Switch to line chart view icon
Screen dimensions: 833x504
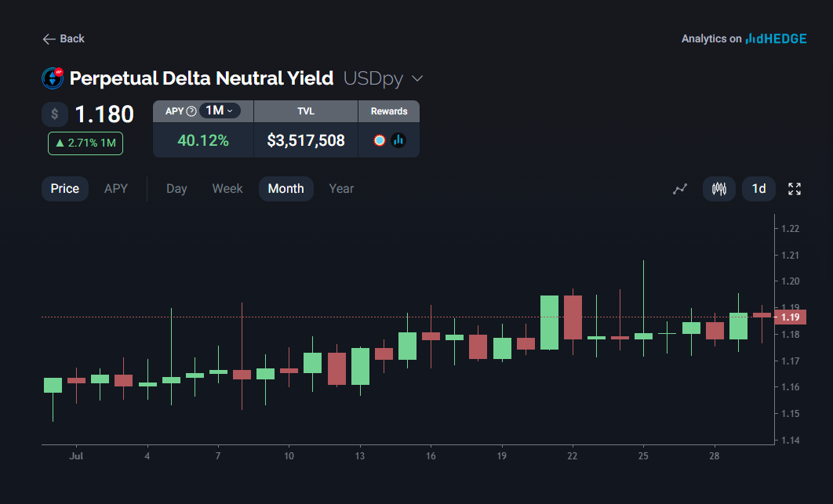(680, 189)
